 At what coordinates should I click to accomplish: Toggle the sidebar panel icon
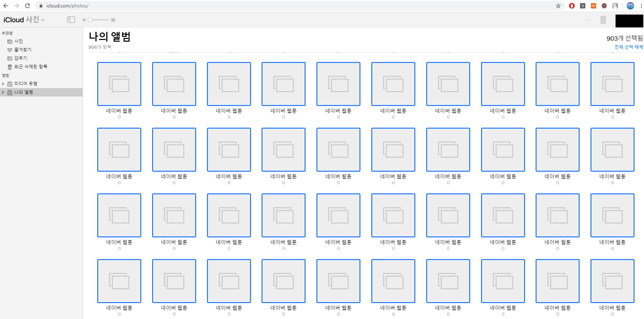(71, 20)
